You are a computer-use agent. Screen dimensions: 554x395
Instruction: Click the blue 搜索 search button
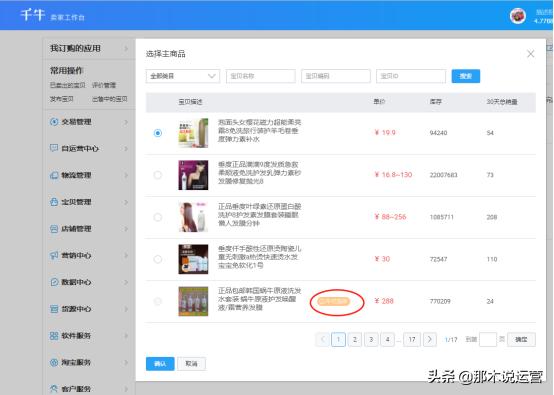[x=466, y=76]
